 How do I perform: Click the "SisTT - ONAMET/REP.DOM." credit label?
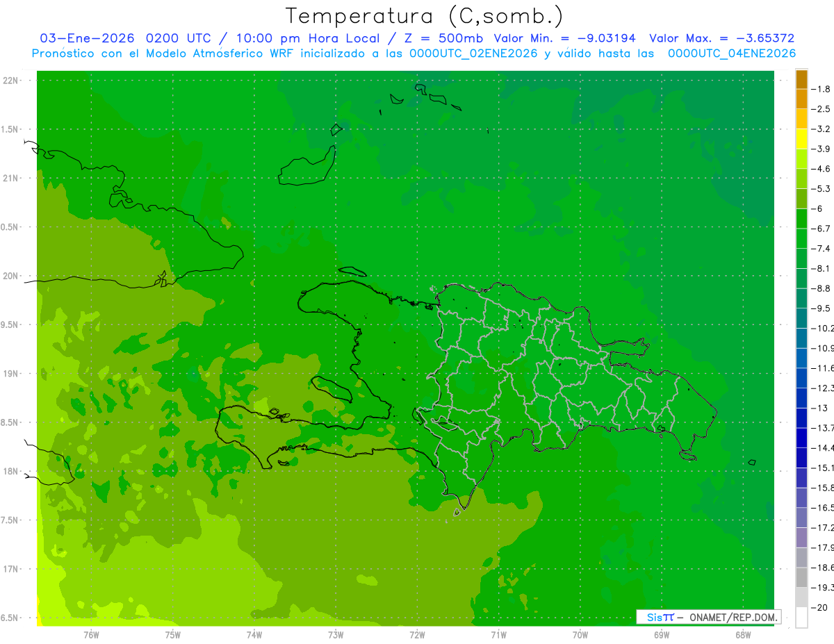click(708, 617)
